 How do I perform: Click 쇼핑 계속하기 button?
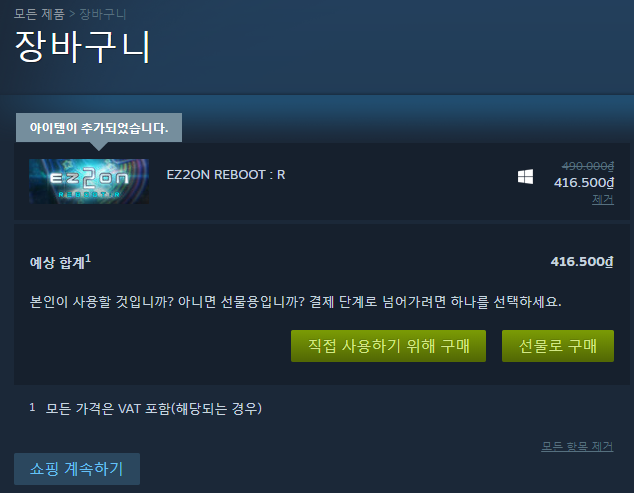(77, 469)
